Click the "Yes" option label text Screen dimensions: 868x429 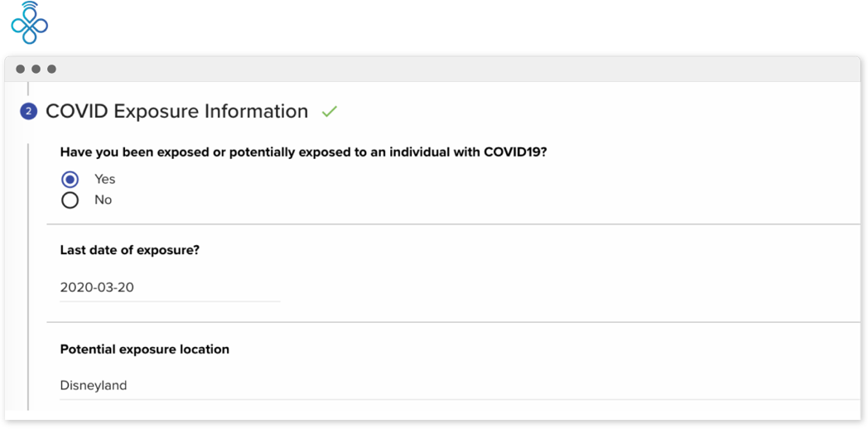tap(104, 179)
